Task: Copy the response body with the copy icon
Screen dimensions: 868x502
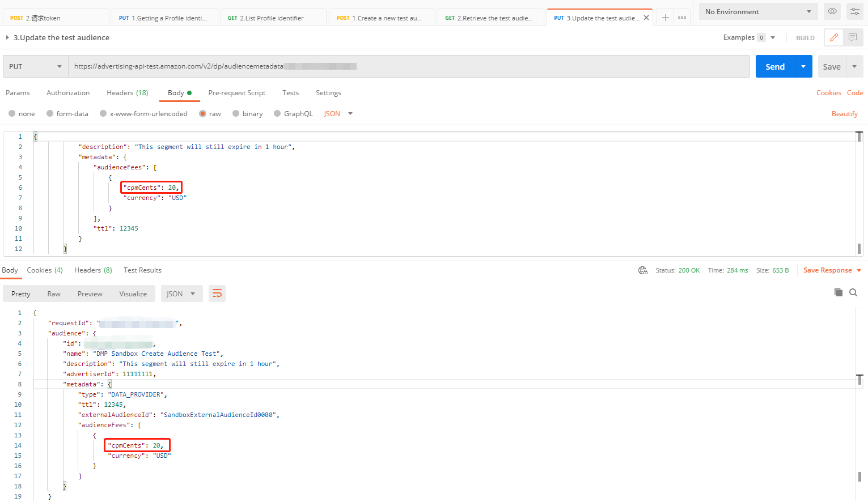Action: 839,292
